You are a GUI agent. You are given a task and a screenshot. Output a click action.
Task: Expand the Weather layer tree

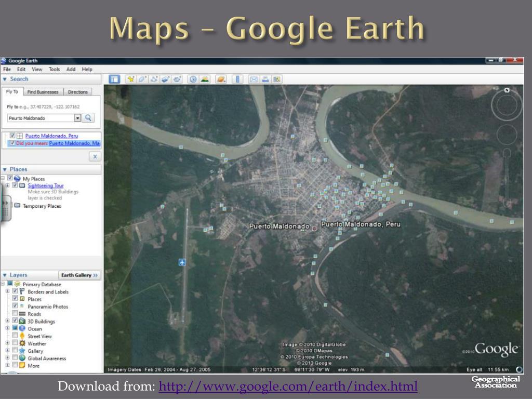pyautogui.click(x=7, y=343)
